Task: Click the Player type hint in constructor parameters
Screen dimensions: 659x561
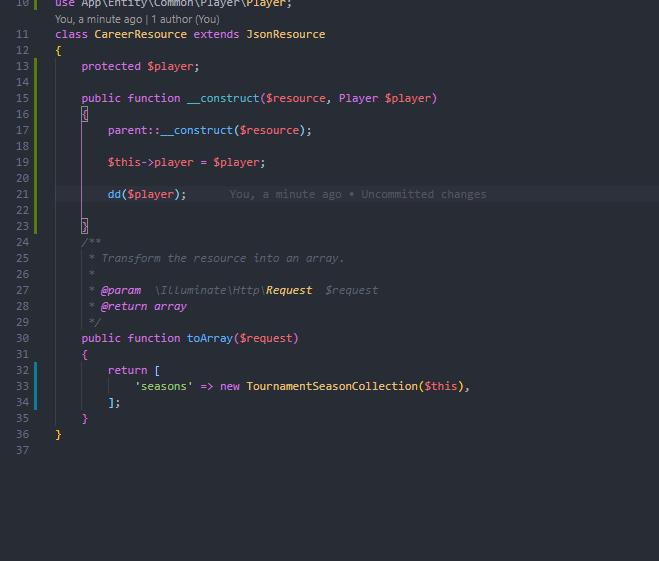Action: click(358, 98)
